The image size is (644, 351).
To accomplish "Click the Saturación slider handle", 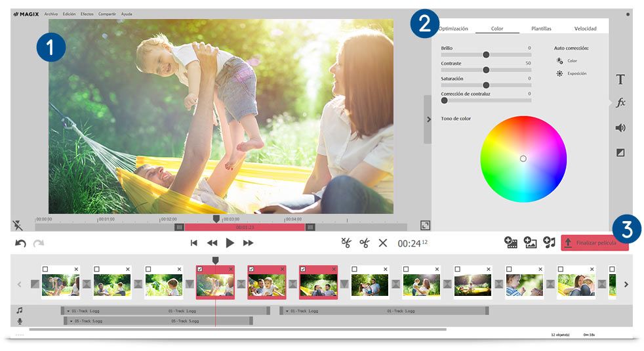I will [486, 85].
